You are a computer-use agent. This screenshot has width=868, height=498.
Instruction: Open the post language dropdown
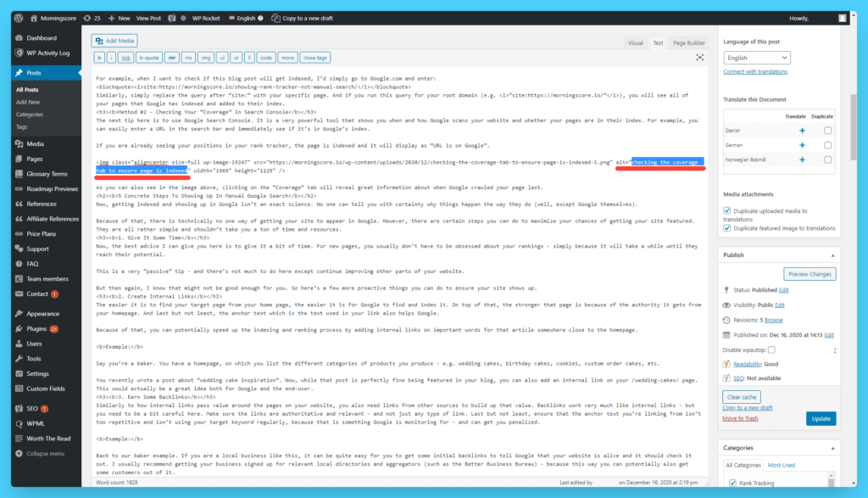(756, 57)
